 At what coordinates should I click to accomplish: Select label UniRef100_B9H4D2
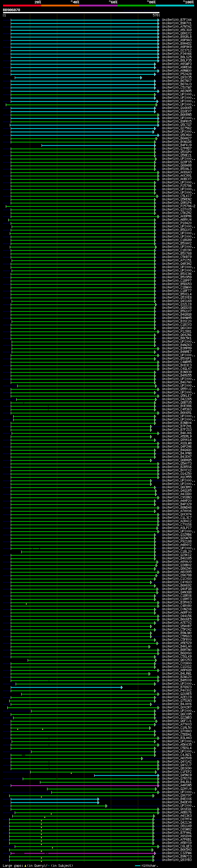[x=176, y=43]
